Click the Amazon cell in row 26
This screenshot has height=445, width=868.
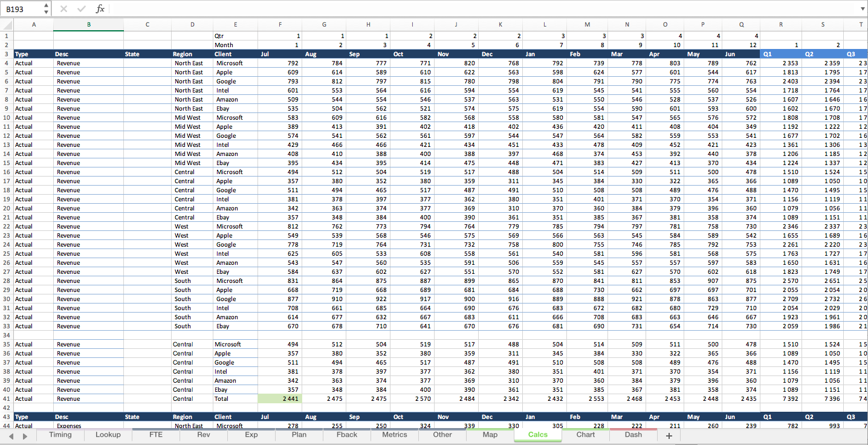(236, 262)
